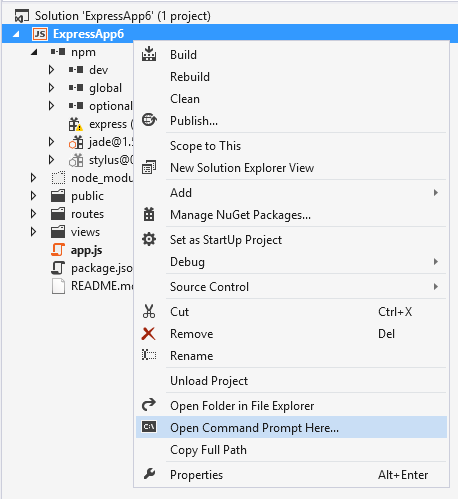Click the Alt+Enter shortcut text
Viewport: 458px width, 499px height.
[403, 475]
